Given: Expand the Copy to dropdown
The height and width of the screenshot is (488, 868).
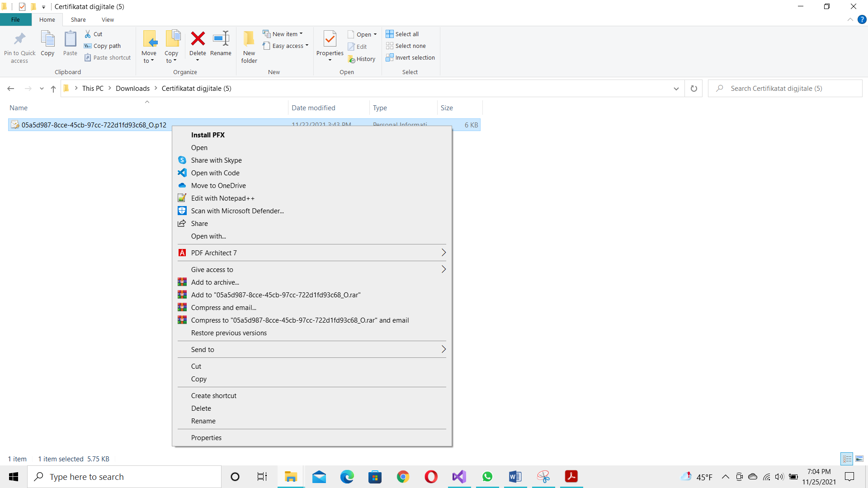Looking at the screenshot, I should click(171, 57).
